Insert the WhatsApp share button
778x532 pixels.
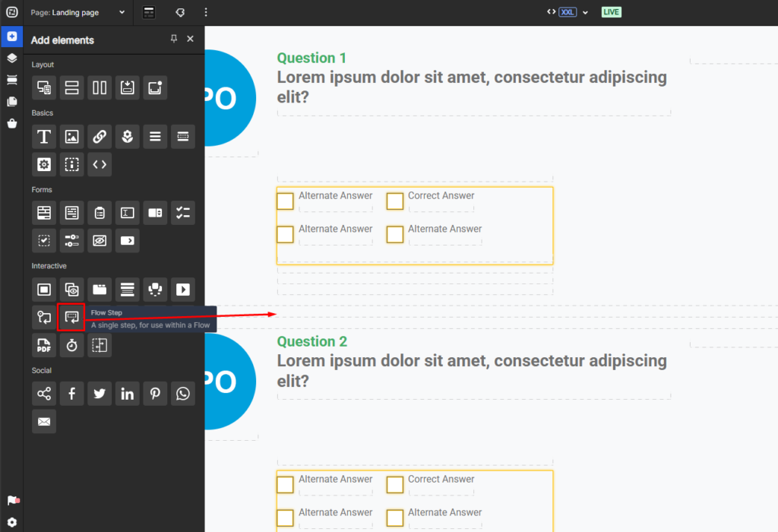coord(183,394)
